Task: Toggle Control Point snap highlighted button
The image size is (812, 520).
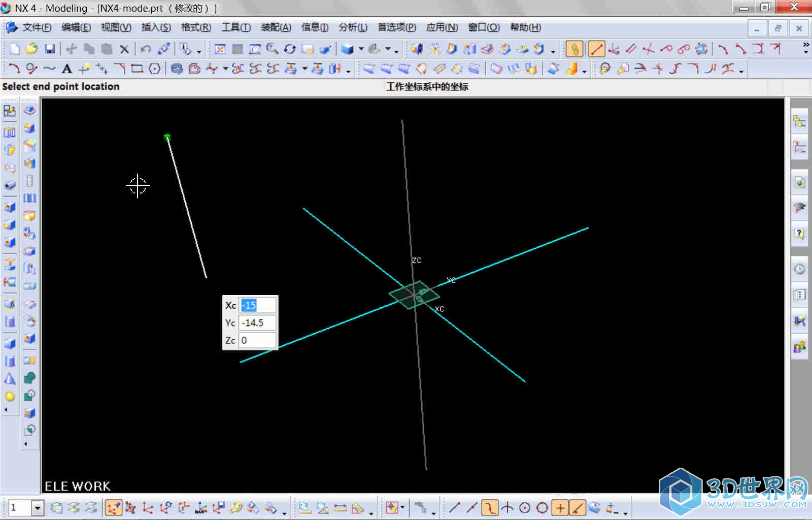Action: click(x=490, y=507)
